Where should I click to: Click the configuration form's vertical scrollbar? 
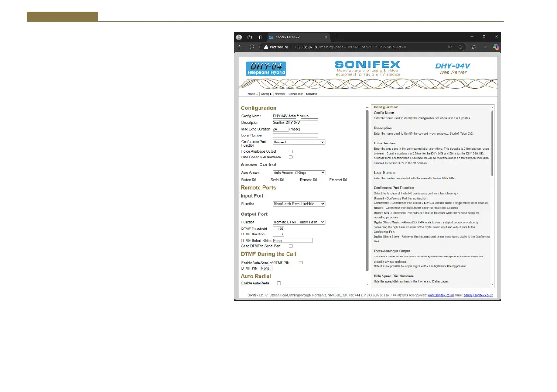click(x=367, y=187)
